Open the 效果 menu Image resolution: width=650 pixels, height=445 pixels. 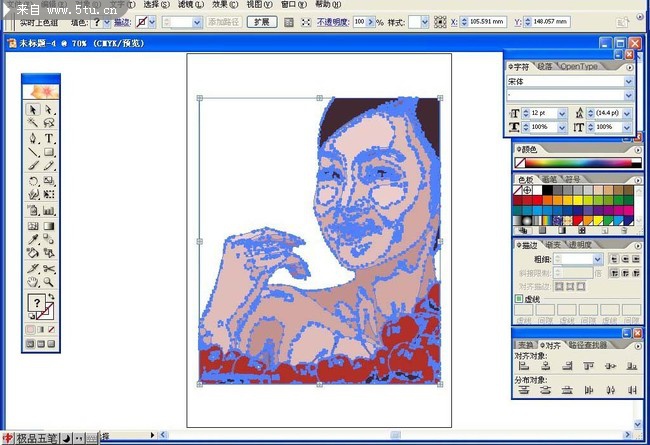click(x=219, y=4)
